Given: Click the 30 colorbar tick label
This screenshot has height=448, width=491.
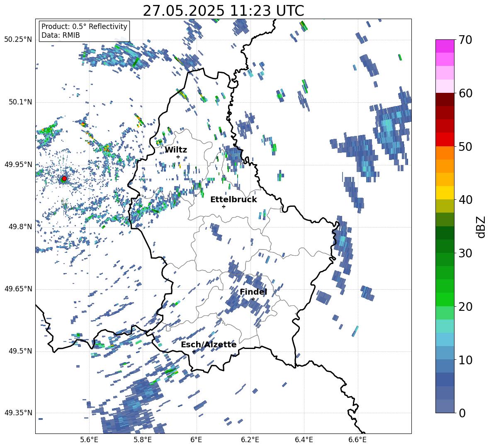Looking at the screenshot, I should (465, 253).
